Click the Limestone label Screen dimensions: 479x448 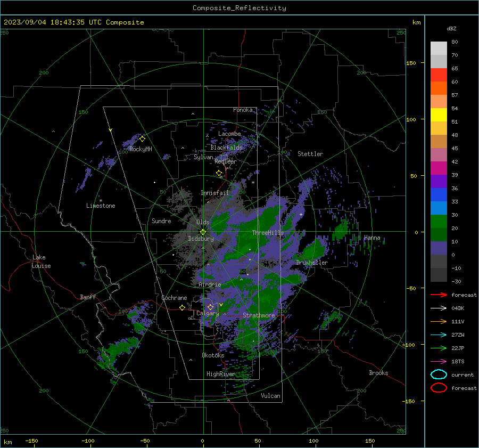click(101, 206)
